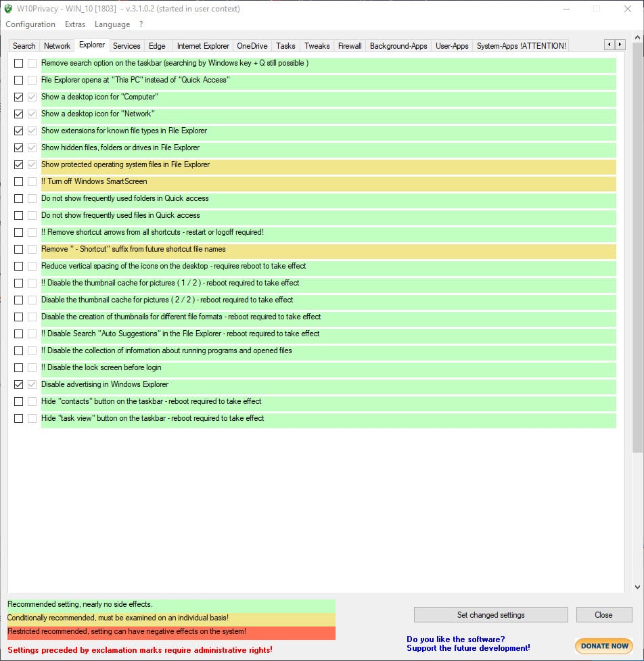Tick left checkbox for Reduce vertical spacing of icons

pyautogui.click(x=18, y=266)
